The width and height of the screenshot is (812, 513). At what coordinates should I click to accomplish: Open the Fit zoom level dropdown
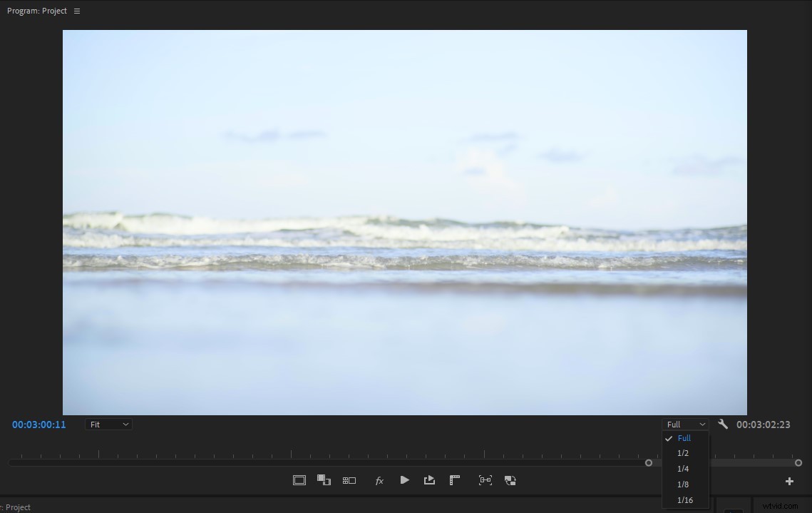pos(108,424)
